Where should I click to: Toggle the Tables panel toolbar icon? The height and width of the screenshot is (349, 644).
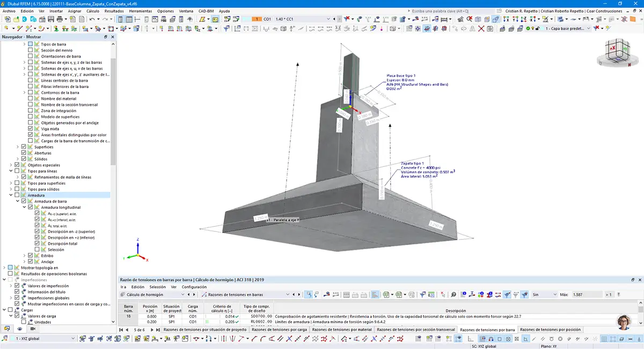pos(129,19)
